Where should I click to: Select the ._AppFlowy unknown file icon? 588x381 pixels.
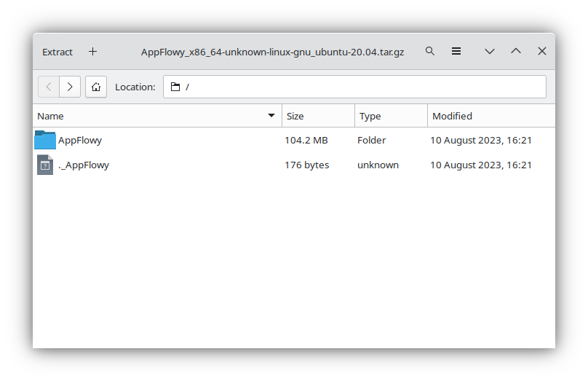pyautogui.click(x=45, y=165)
